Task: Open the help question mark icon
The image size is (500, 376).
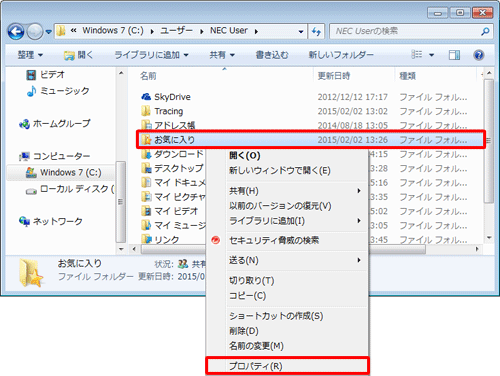Action: [479, 55]
